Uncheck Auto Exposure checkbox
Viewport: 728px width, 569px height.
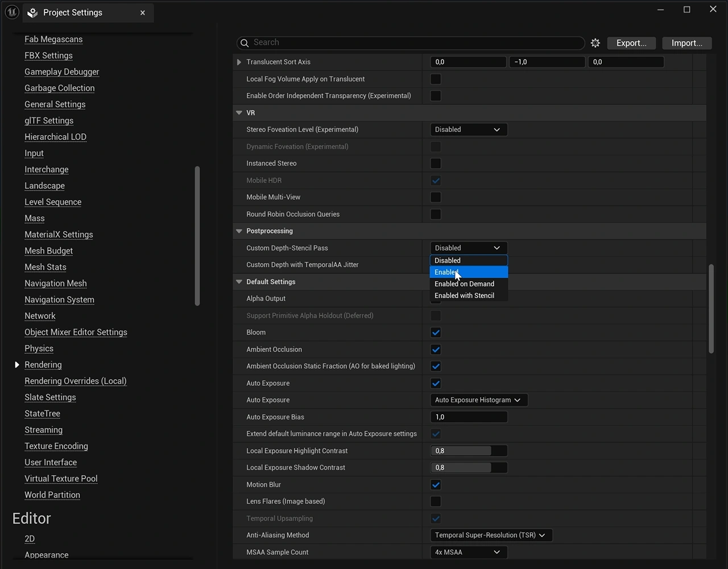tap(436, 383)
